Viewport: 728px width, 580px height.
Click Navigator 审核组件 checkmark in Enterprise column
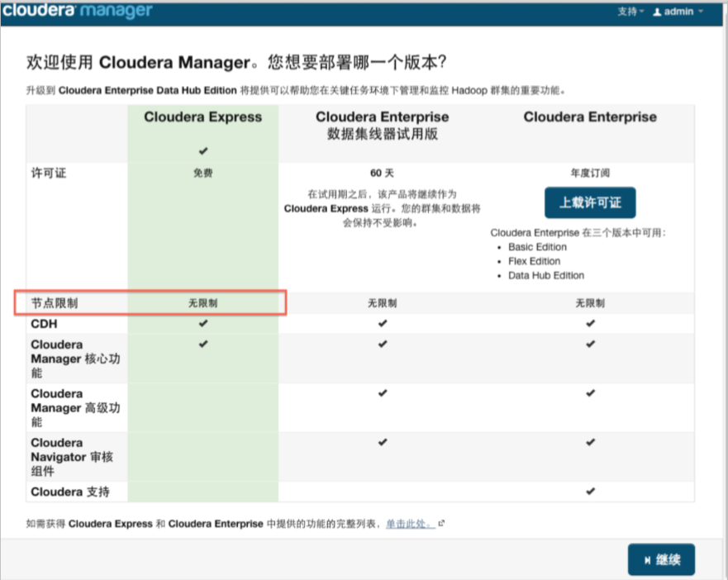tap(590, 442)
